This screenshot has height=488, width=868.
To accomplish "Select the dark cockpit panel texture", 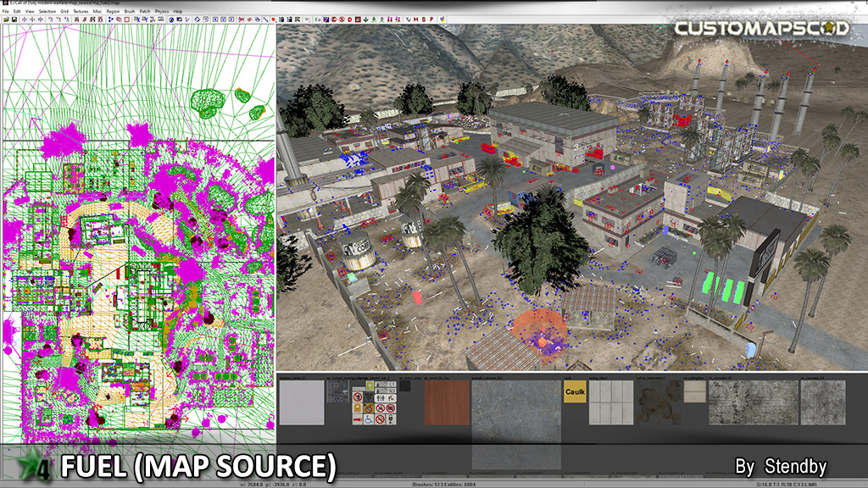I will 337,391.
